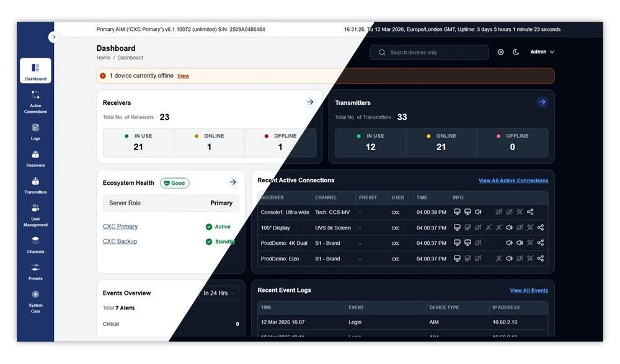Open Ecosystem Health details arrow
The width and height of the screenshot is (620, 364).
(x=233, y=182)
